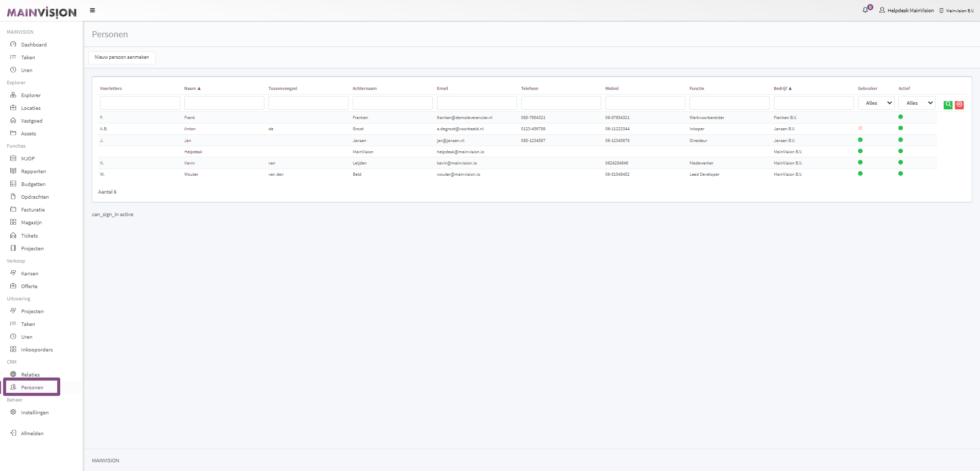Click the 'Franken B.V.' company cell
Image resolution: width=980 pixels, height=471 pixels.
point(785,117)
